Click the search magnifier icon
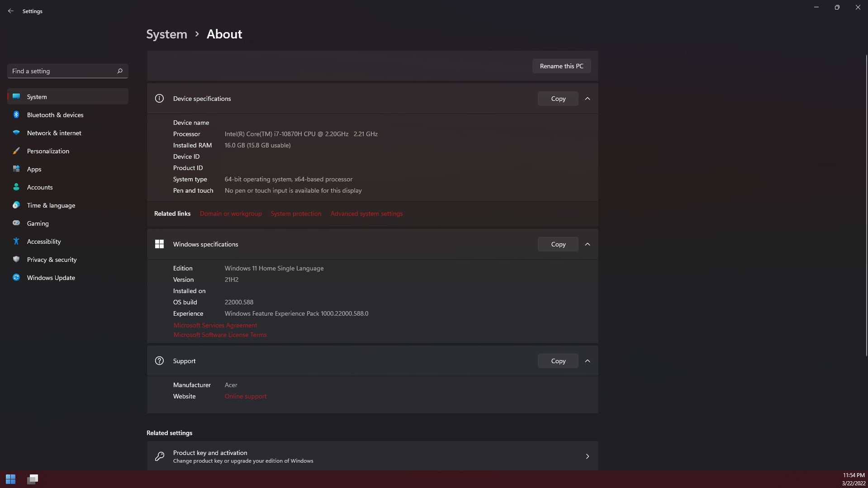The width and height of the screenshot is (868, 488). tap(120, 71)
